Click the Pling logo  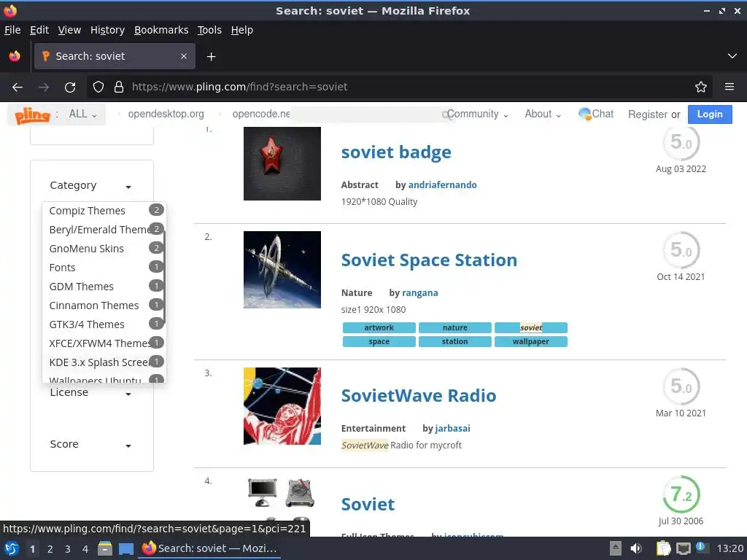(32, 114)
